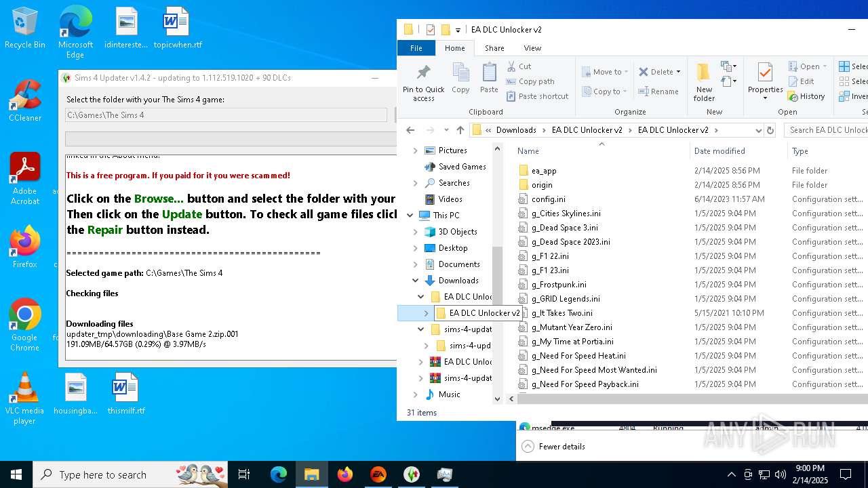Open the Delete dropdown arrow

point(678,72)
